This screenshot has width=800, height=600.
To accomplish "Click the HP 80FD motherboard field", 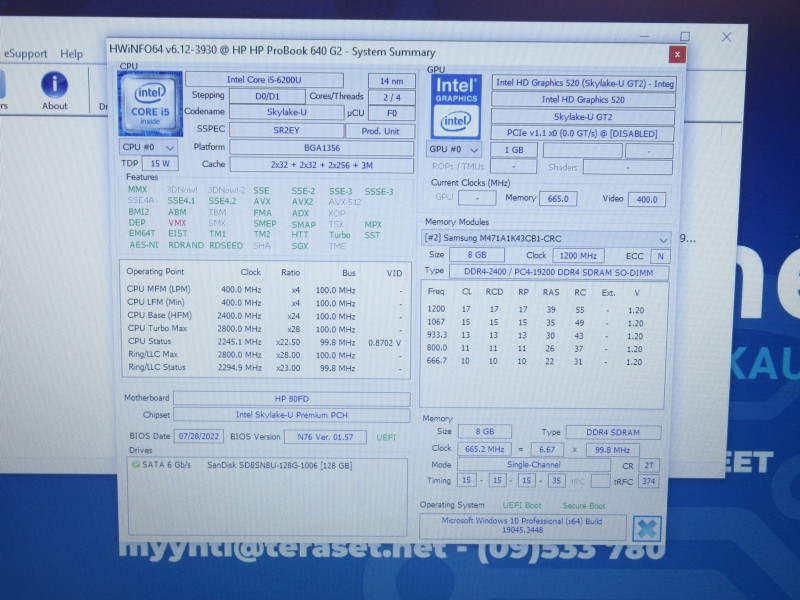I will coord(292,398).
